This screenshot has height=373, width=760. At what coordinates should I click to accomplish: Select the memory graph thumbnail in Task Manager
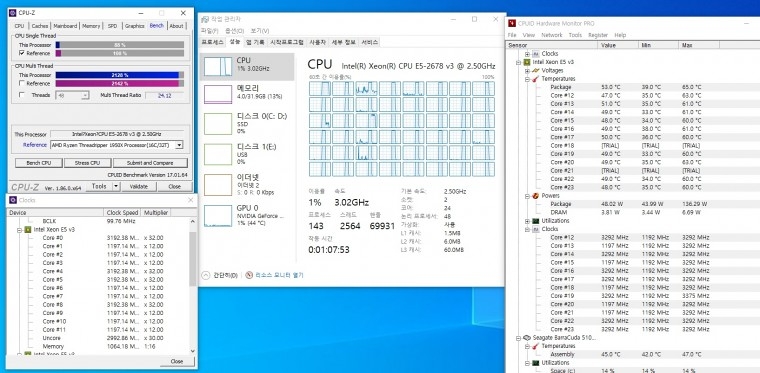coord(218,94)
